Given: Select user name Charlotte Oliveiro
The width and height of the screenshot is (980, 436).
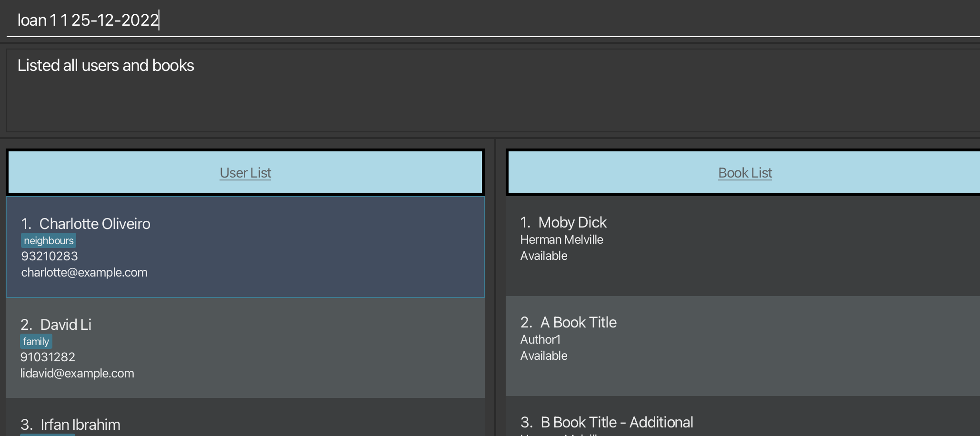Looking at the screenshot, I should (95, 224).
